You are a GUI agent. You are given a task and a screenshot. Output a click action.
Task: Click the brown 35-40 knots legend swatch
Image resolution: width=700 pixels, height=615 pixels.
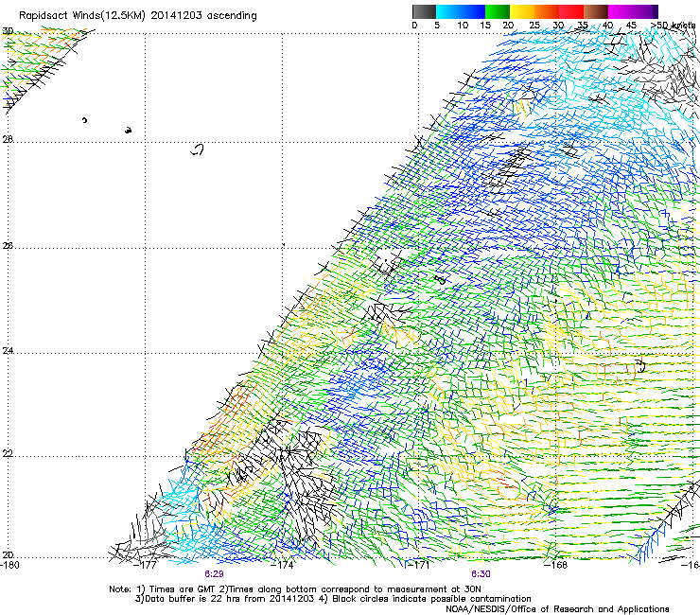coord(596,11)
